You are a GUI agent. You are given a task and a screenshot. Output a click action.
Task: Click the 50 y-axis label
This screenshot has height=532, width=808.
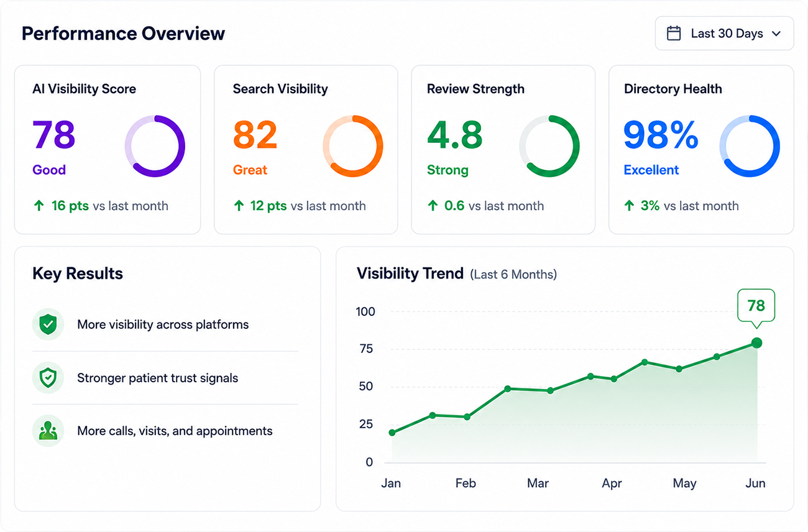coord(365,387)
